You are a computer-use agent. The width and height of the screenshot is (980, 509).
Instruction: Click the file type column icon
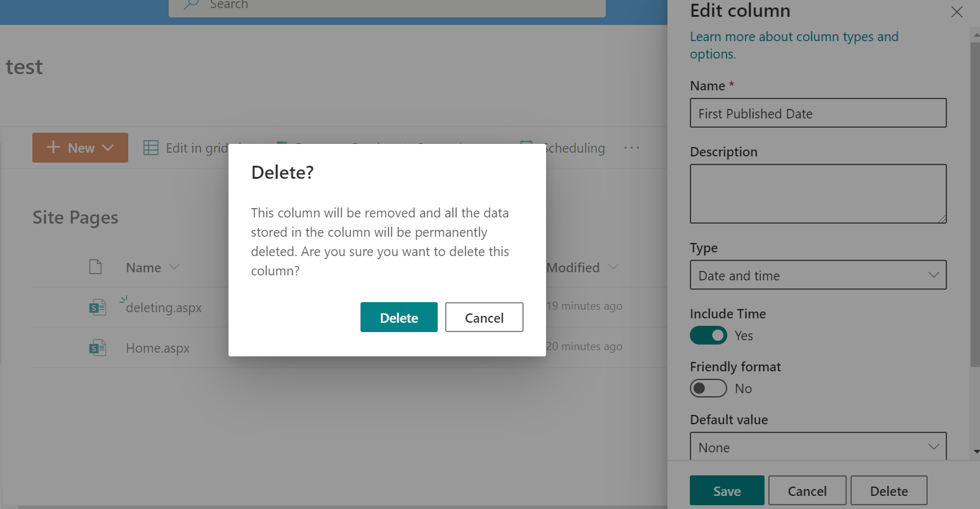95,267
